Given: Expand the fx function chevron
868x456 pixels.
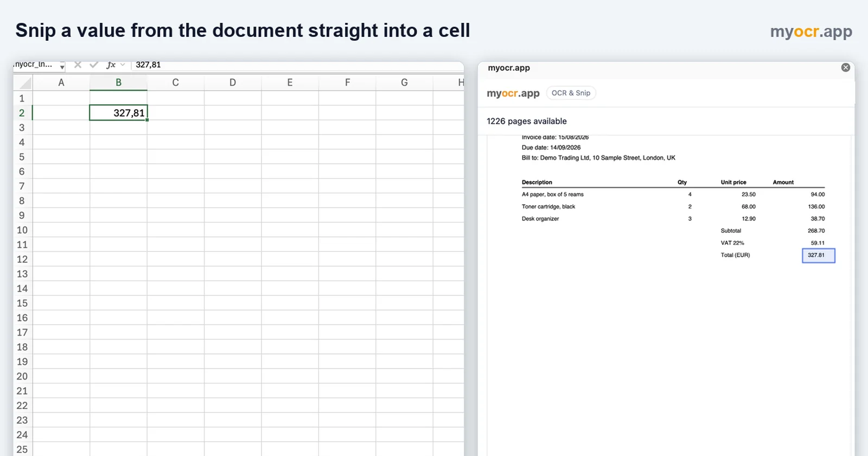Looking at the screenshot, I should [x=123, y=65].
